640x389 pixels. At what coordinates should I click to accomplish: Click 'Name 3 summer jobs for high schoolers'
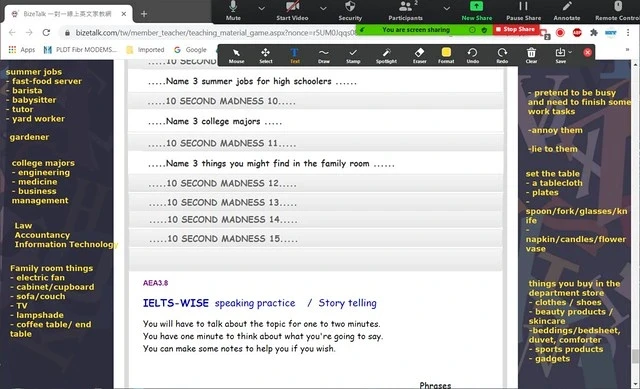252,81
